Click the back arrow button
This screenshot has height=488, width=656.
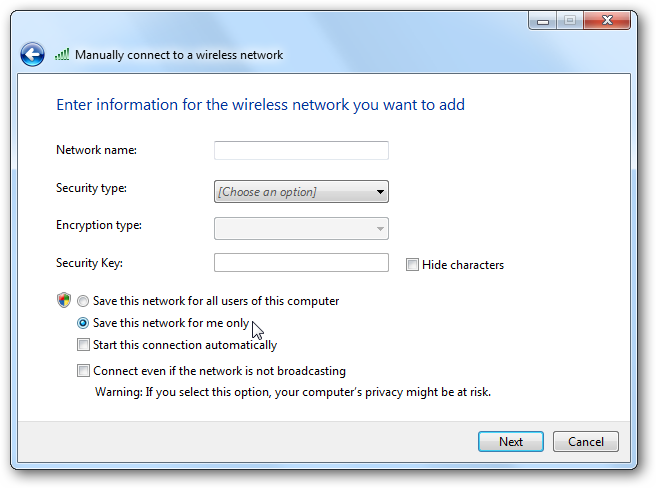pyautogui.click(x=32, y=55)
